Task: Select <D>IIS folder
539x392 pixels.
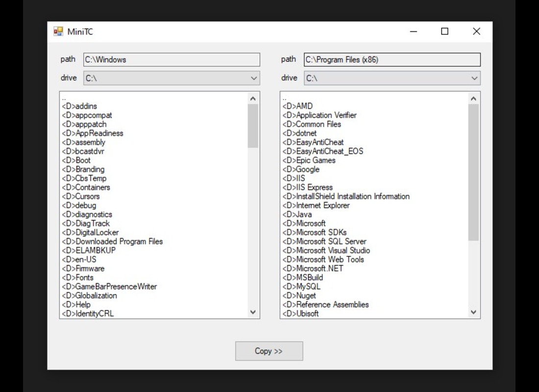Action: click(294, 178)
